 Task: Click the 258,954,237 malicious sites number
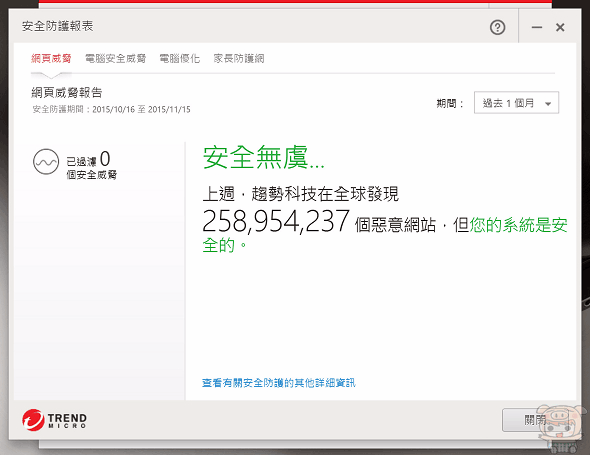click(276, 221)
